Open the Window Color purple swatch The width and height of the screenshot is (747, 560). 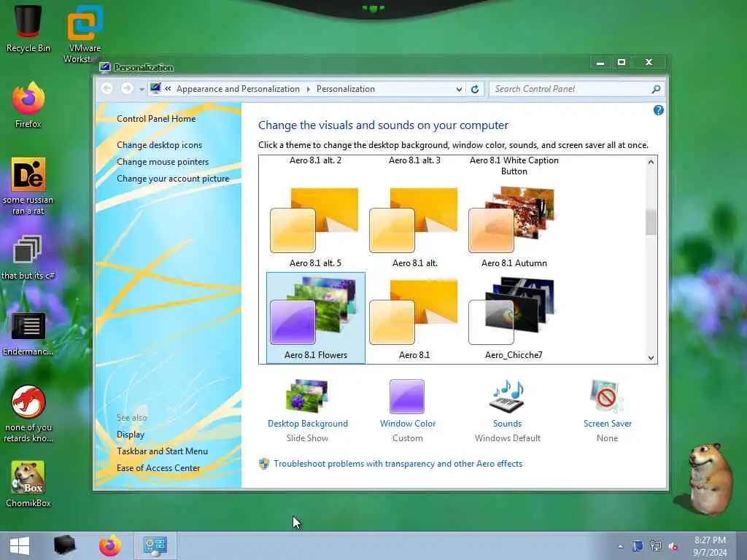coord(407,396)
